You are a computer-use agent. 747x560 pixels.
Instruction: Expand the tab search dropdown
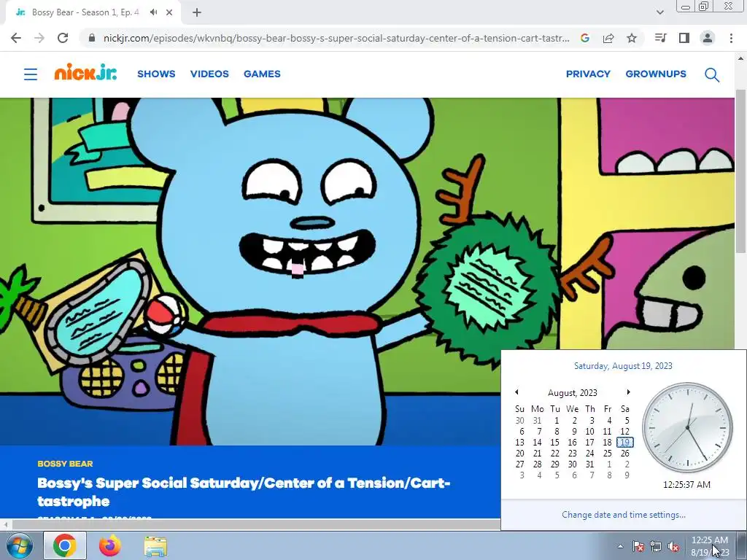click(x=659, y=12)
